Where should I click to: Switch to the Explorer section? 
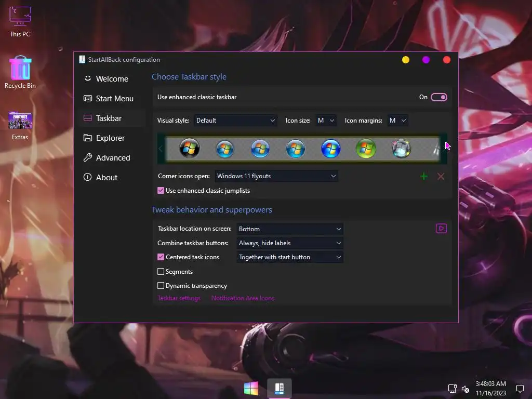click(x=111, y=138)
